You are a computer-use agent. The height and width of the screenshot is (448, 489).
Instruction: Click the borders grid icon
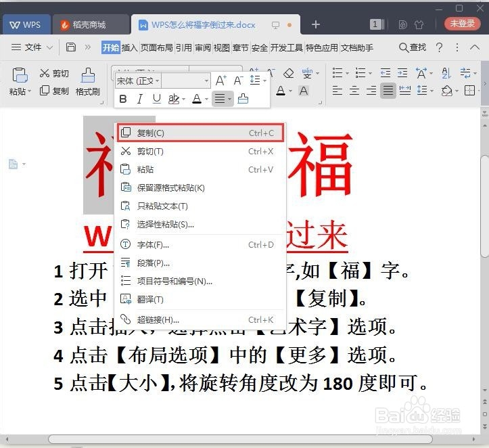tap(469, 91)
